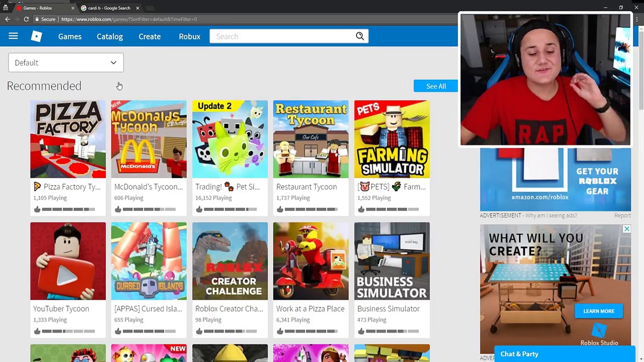Open the hamburger navigation menu
Image resolution: width=644 pixels, height=362 pixels.
pos(13,36)
